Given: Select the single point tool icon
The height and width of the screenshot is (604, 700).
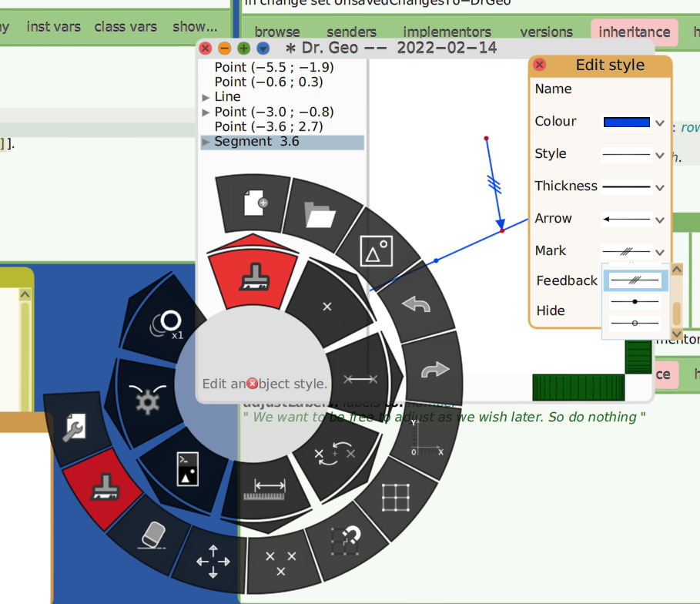Looking at the screenshot, I should coord(327,307).
